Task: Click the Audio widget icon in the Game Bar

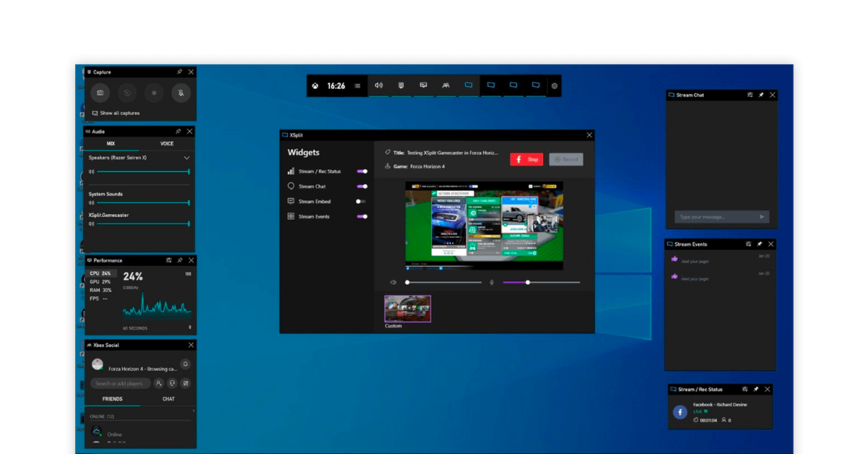Action: 378,85
